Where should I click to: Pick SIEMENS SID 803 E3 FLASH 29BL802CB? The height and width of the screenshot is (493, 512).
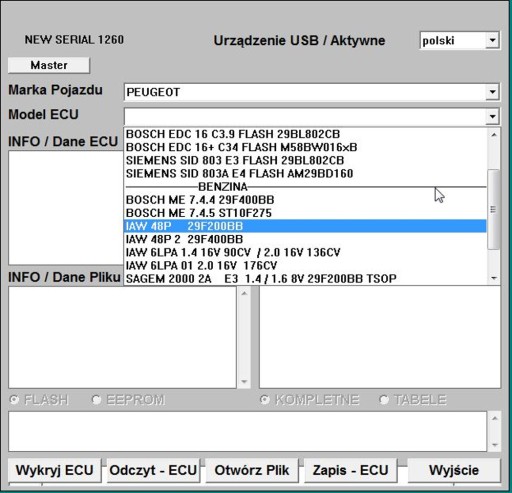(305, 160)
